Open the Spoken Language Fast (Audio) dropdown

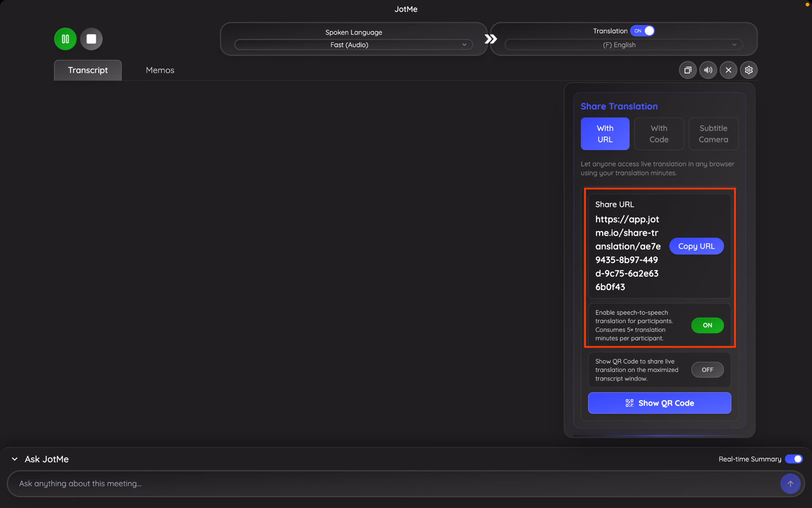[x=354, y=45]
